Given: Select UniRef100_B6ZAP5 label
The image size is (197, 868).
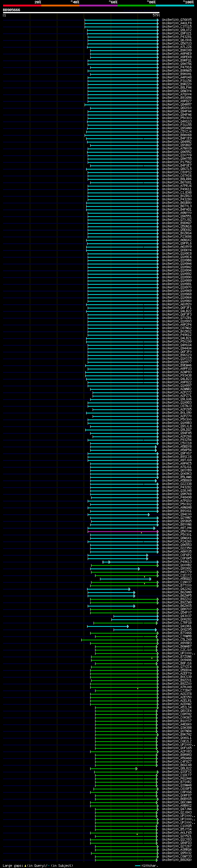Looking at the screenshot, I should [177, 596].
